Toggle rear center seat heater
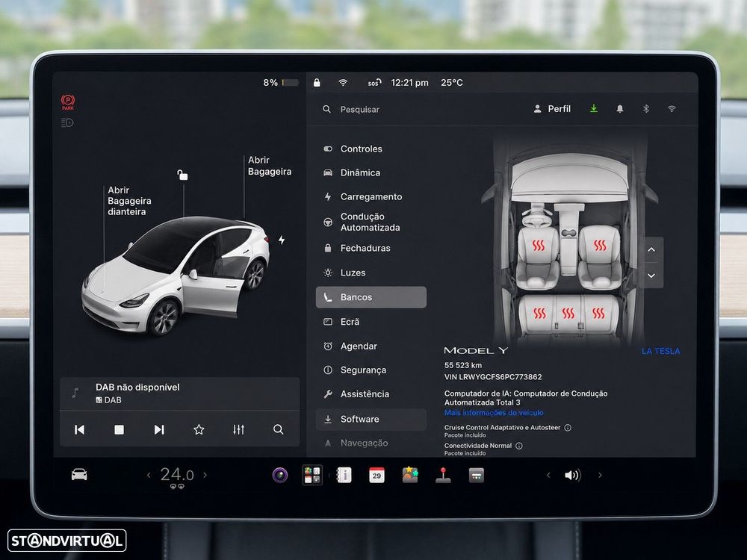 pyautogui.click(x=568, y=314)
